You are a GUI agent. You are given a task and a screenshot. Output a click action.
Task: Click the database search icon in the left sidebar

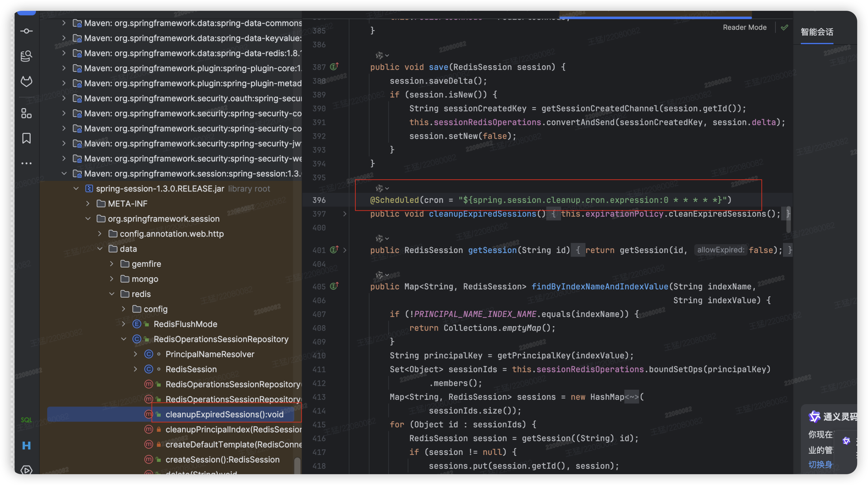[x=26, y=56]
